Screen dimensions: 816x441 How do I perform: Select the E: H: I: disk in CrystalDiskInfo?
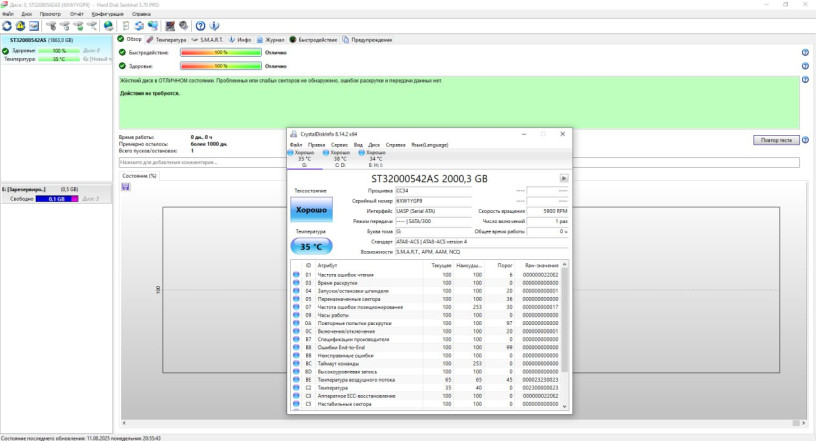[x=375, y=159]
